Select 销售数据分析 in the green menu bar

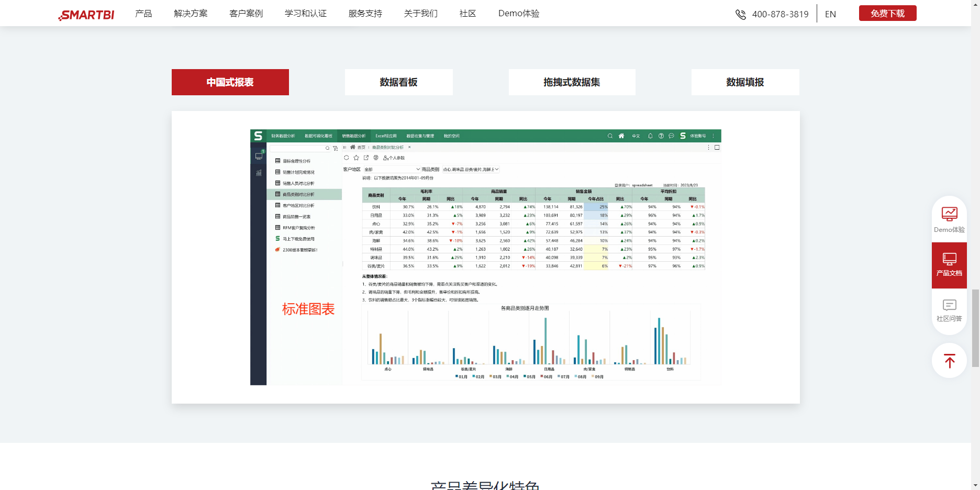tap(355, 136)
